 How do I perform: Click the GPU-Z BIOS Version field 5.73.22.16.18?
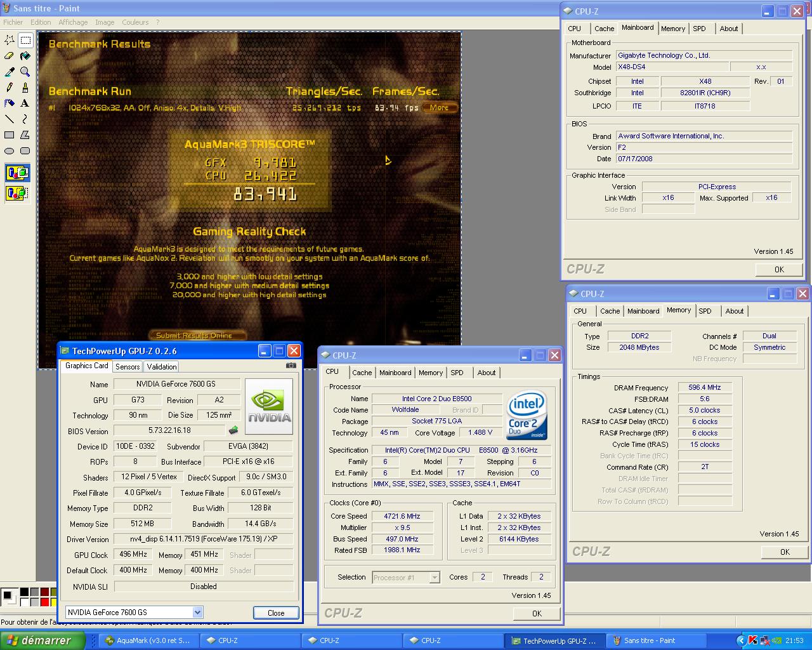(169, 430)
